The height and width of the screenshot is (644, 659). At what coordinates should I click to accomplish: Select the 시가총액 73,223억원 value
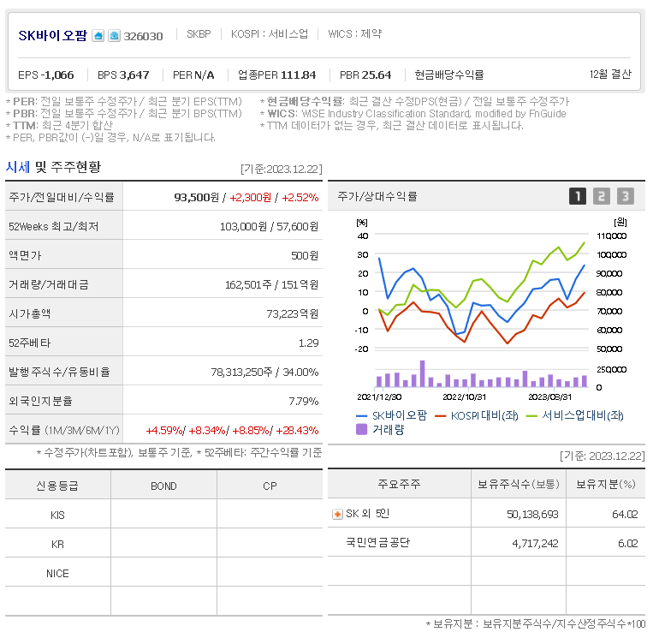coord(293,313)
